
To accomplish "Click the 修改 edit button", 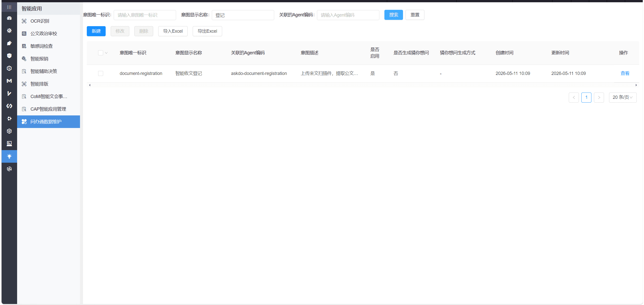I will click(x=120, y=31).
